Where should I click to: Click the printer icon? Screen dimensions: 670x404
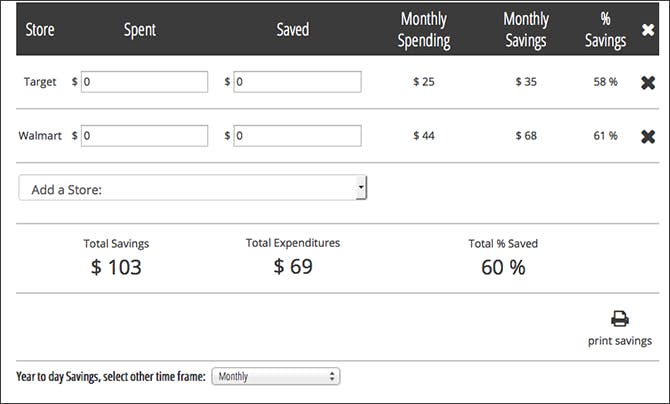pyautogui.click(x=620, y=318)
